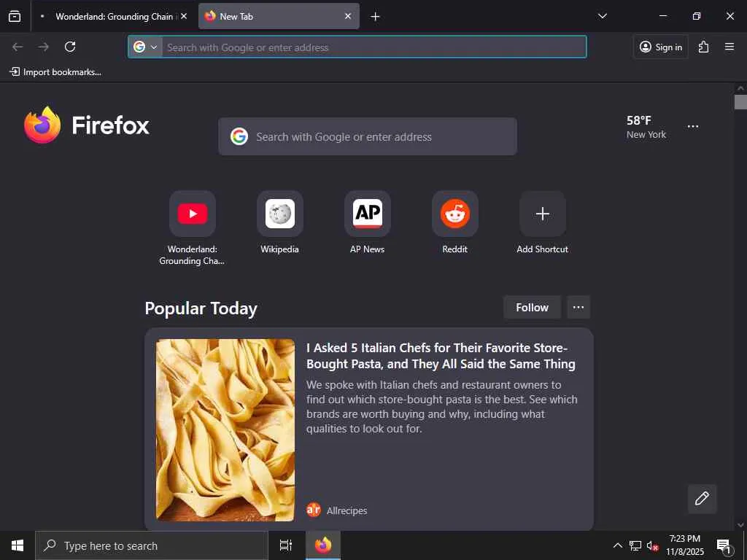Open a new tab with plus button
This screenshot has width=747, height=560.
point(376,17)
